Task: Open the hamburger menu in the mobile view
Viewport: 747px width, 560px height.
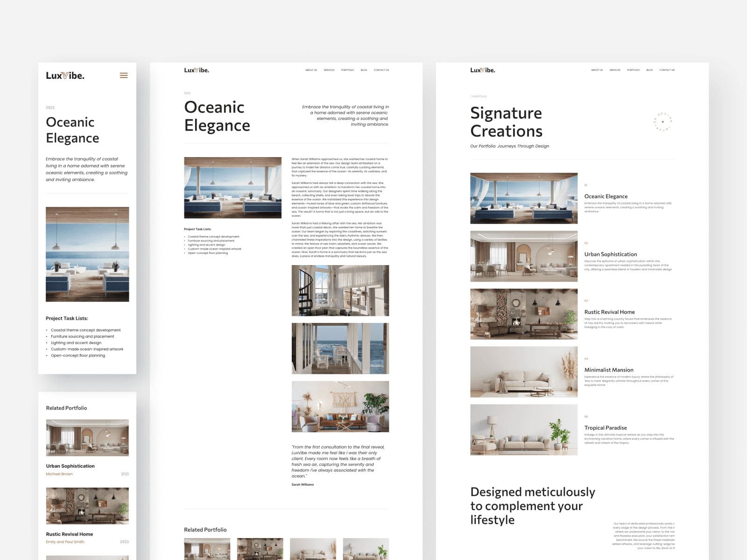Action: tap(124, 75)
